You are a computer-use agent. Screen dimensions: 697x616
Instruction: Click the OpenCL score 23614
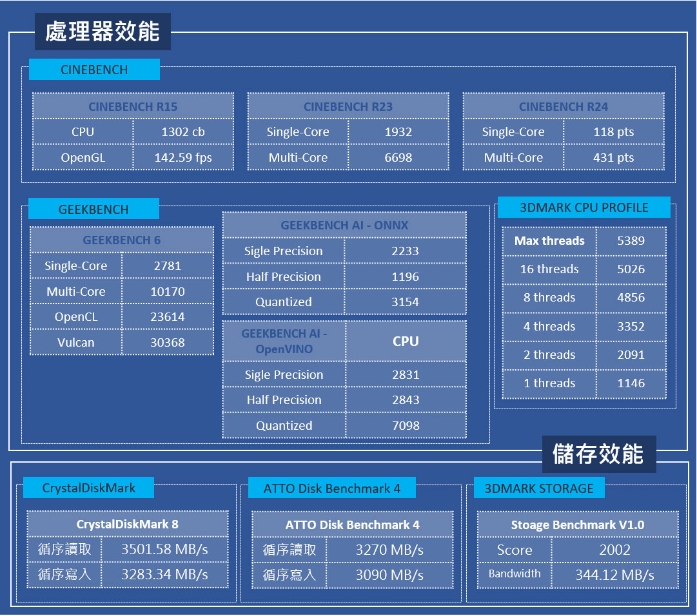pyautogui.click(x=167, y=317)
